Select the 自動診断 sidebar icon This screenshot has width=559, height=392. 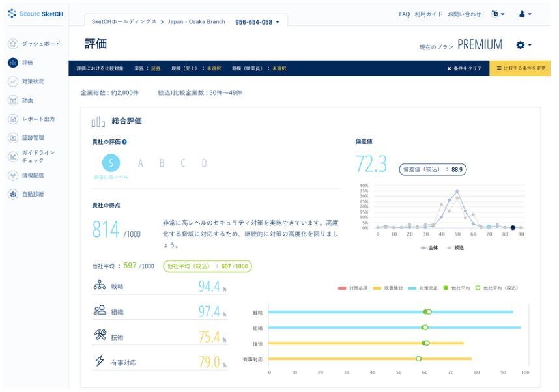click(12, 194)
